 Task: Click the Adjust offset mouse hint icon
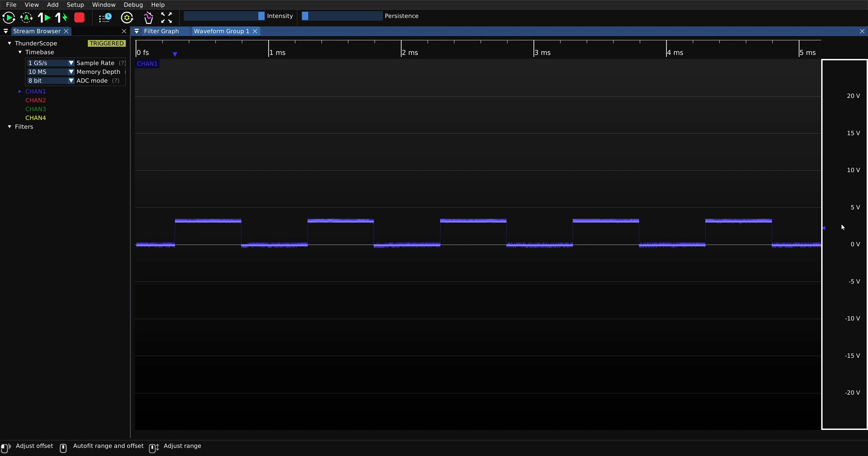pos(6,448)
